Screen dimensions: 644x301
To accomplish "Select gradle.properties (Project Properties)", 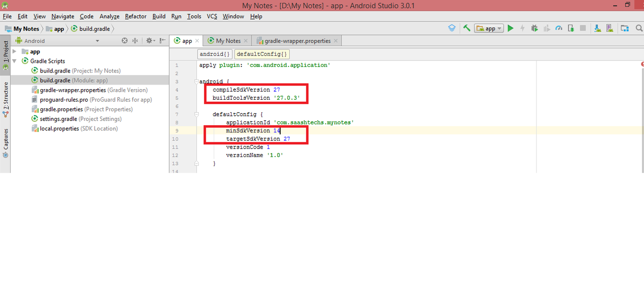I will (82, 109).
